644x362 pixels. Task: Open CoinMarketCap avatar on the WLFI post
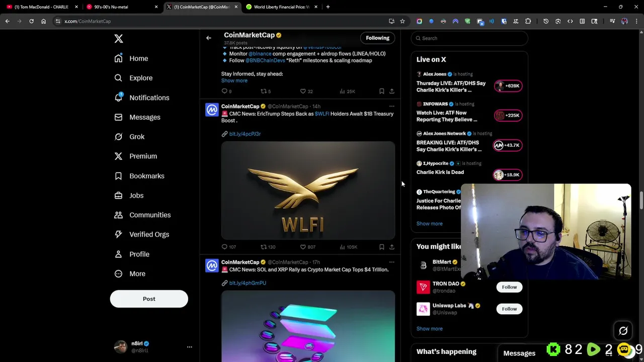pos(212,110)
